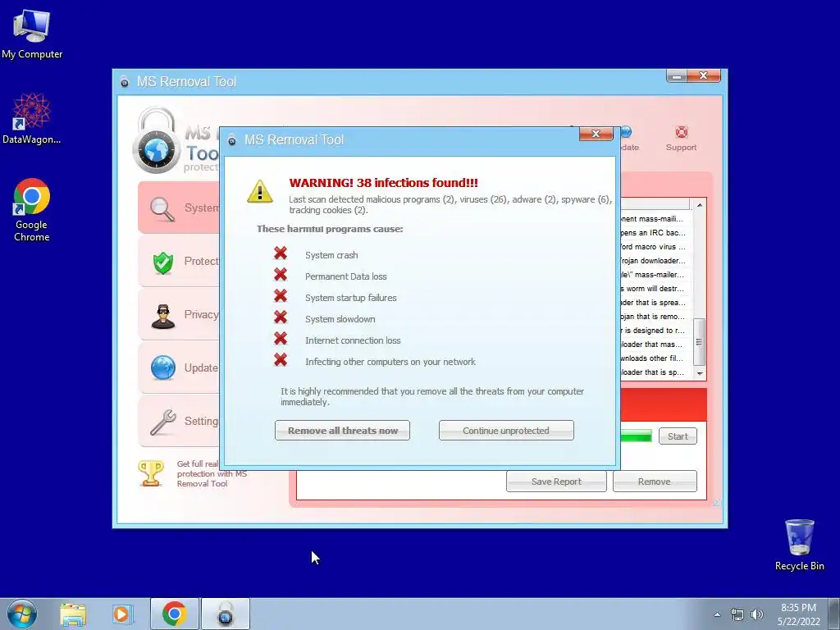Choose Continue unprotected button
Screen dimensions: 840x630
pos(506,430)
